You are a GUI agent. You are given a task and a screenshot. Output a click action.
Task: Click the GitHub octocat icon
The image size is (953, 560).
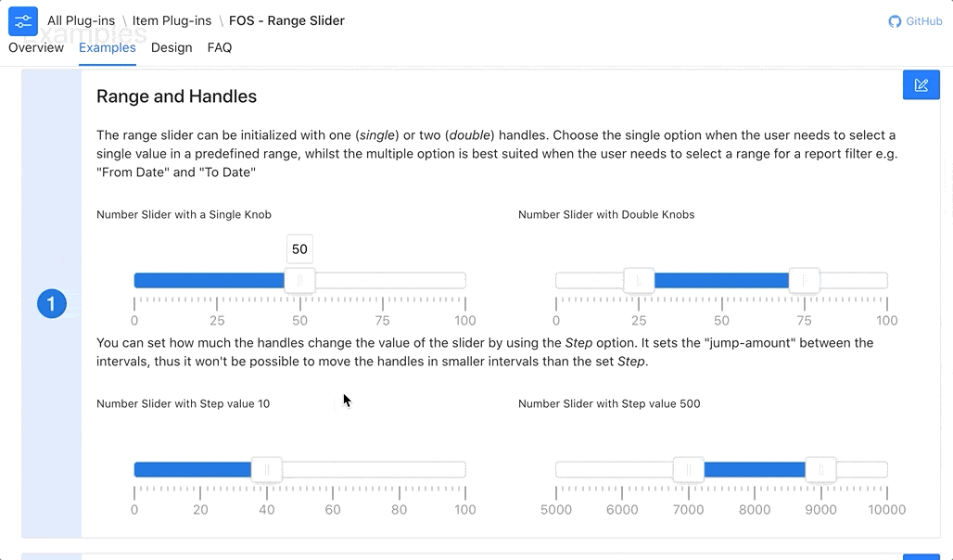tap(895, 21)
